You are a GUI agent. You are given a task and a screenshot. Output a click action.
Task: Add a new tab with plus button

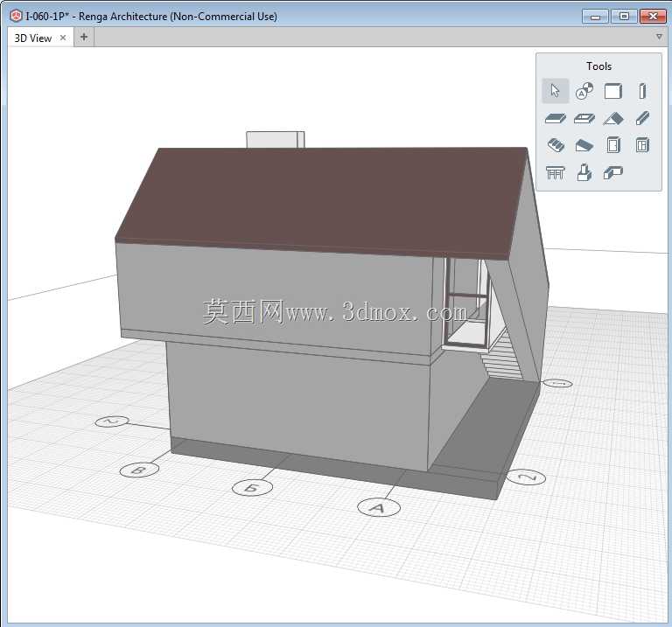coord(84,38)
